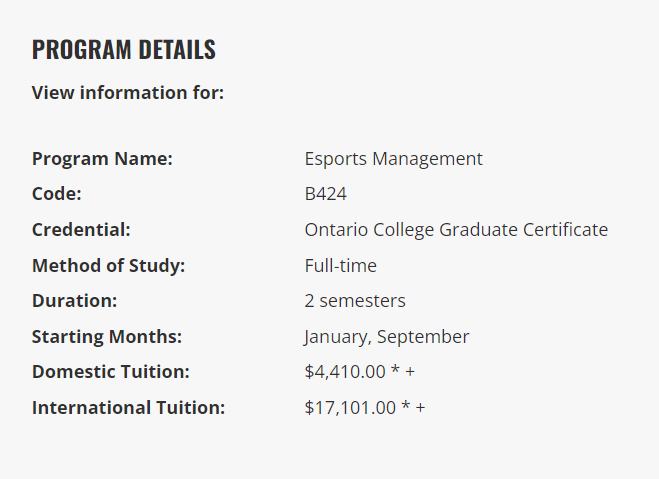This screenshot has width=659, height=479.
Task: Click the Starting Months label
Action: 107,336
